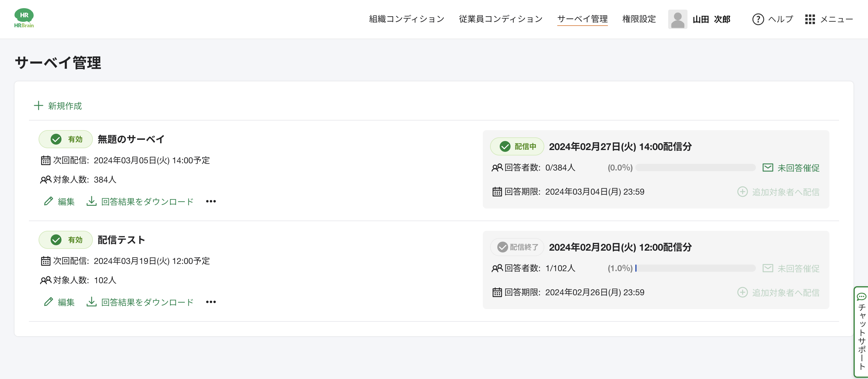Click envelope icon in 02月20日 delivery

tap(768, 268)
